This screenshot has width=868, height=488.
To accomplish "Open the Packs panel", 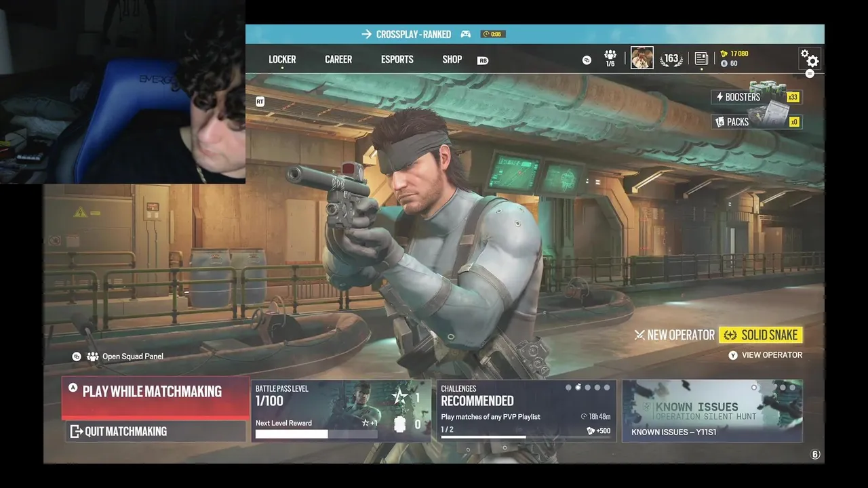I will point(756,121).
